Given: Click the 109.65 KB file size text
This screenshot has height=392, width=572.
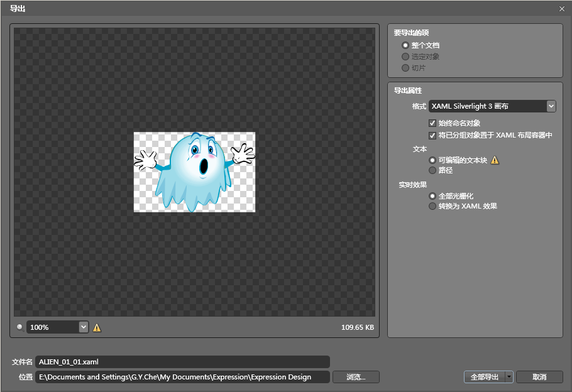Looking at the screenshot, I should pyautogui.click(x=358, y=327).
